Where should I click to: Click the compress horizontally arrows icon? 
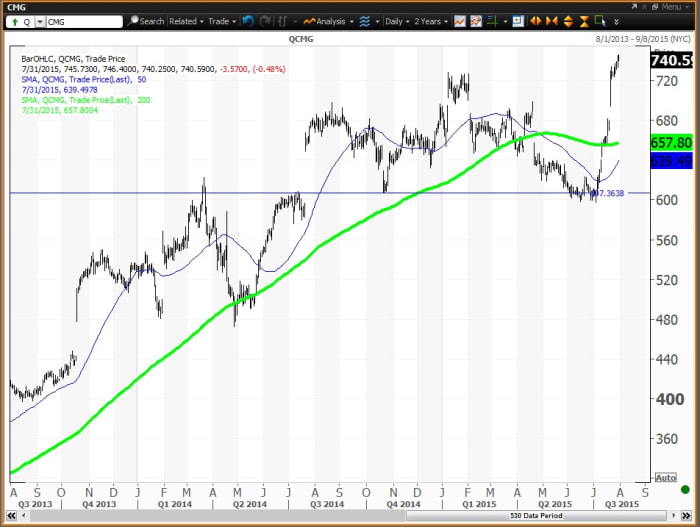pyautogui.click(x=552, y=21)
